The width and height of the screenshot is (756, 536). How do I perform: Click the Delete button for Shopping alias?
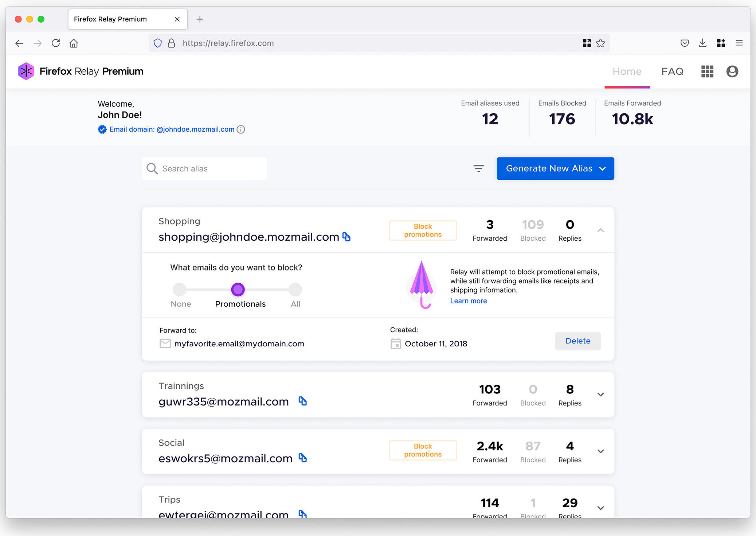(577, 341)
